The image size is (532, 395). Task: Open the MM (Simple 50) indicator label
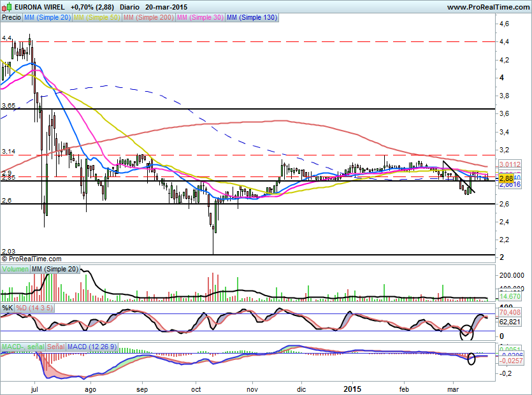tap(97, 17)
